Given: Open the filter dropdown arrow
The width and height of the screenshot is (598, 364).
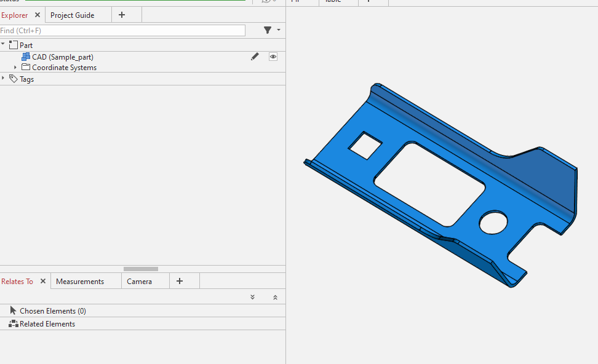Looking at the screenshot, I should (279, 30).
